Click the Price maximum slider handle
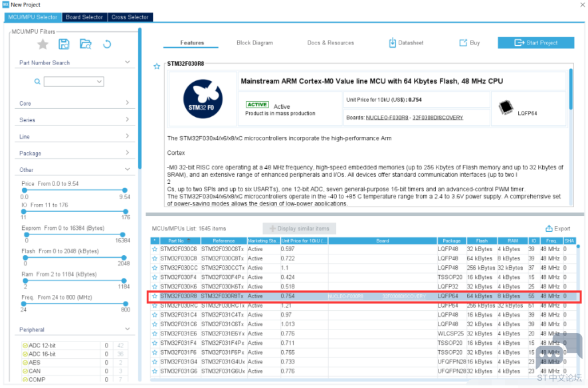 pos(125,191)
